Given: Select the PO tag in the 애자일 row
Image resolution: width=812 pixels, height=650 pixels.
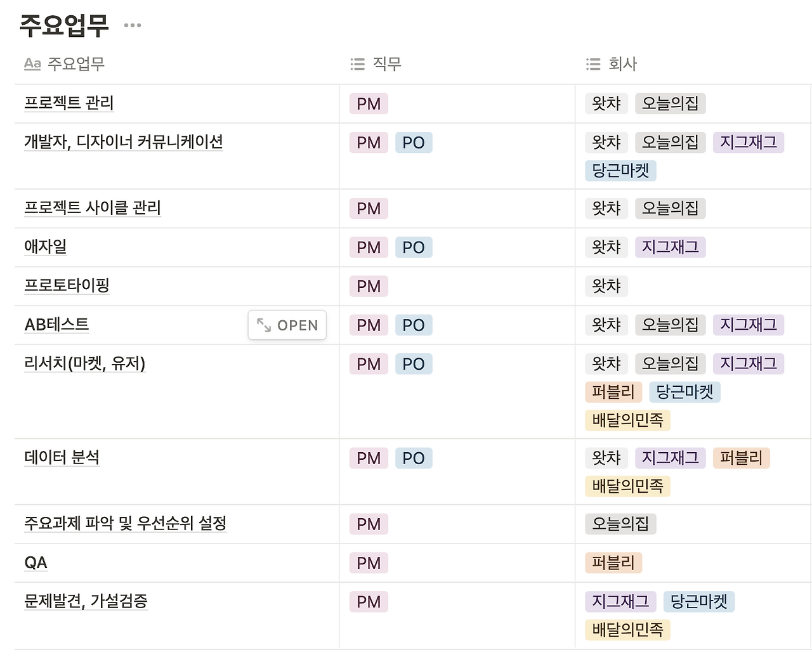Looking at the screenshot, I should (414, 247).
